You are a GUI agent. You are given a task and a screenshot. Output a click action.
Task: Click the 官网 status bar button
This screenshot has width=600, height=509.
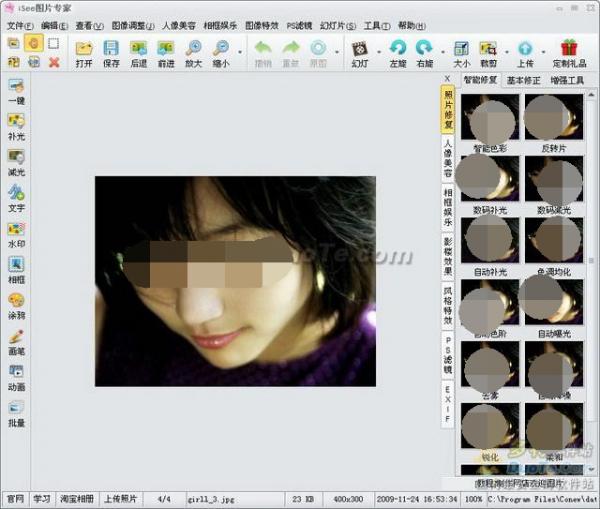click(16, 499)
